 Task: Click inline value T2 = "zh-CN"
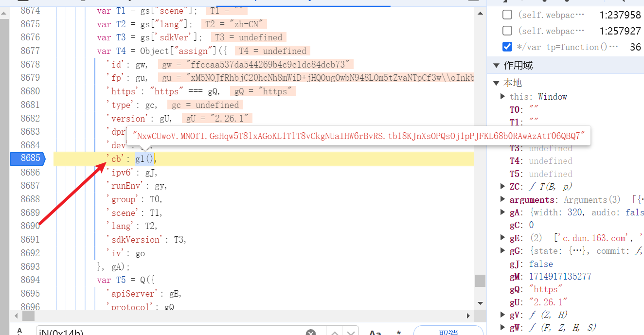point(235,24)
